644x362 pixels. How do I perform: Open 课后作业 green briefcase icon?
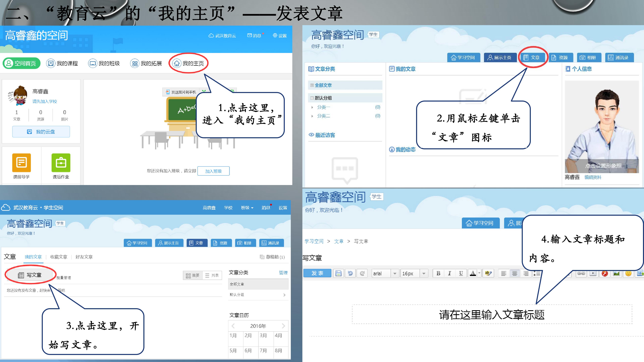[x=61, y=163]
